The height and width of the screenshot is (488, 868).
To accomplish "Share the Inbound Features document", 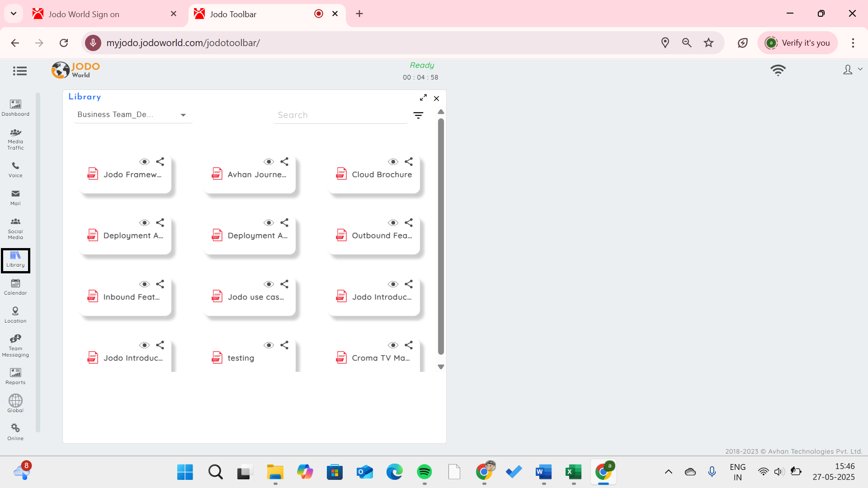I will click(x=160, y=284).
